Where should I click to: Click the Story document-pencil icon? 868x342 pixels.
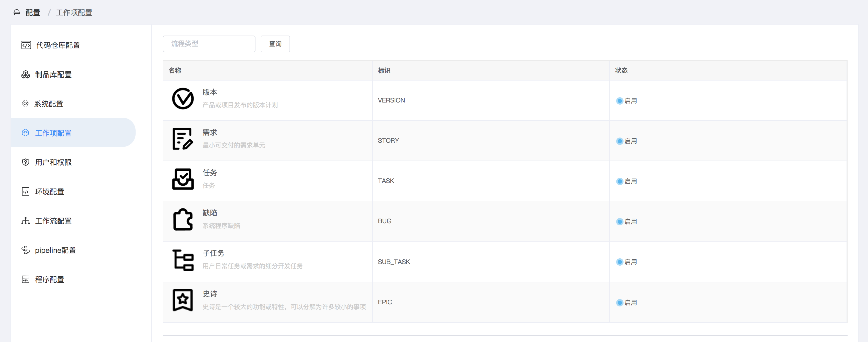(x=183, y=139)
